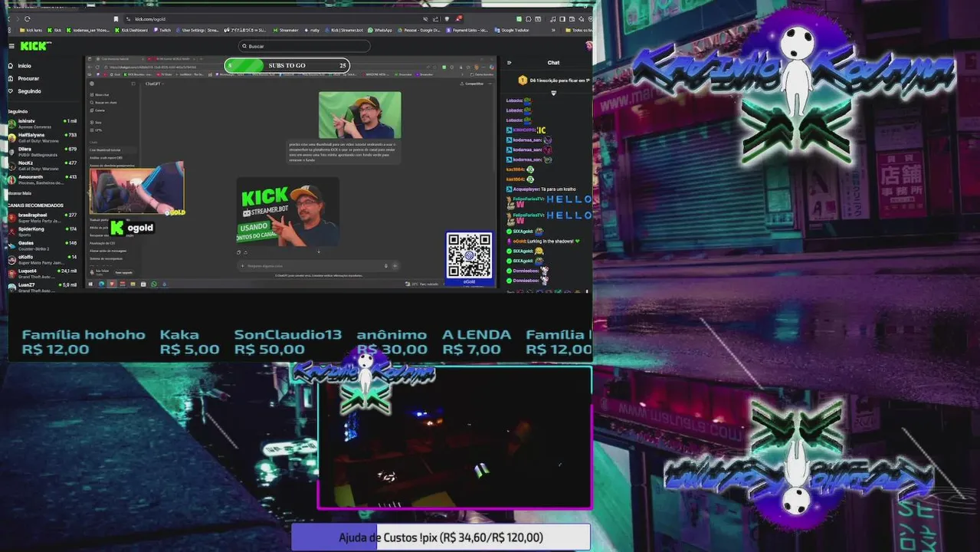Open followed channel HalfSaiyans
980x552 pixels.
[42, 136]
